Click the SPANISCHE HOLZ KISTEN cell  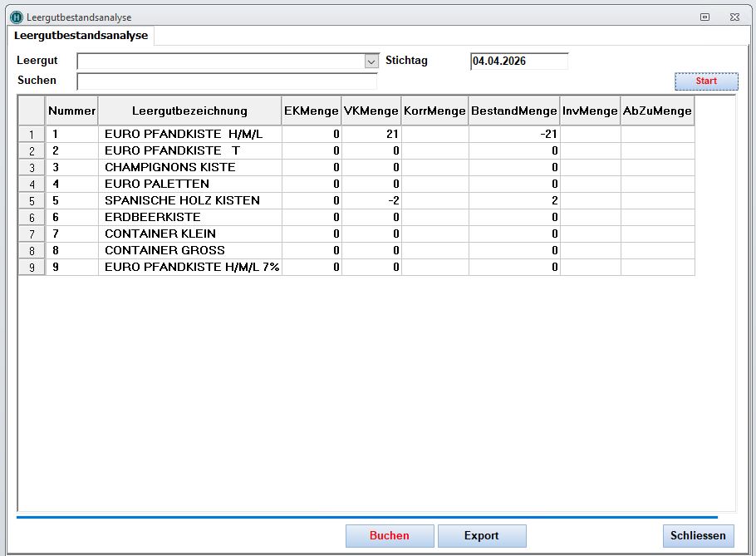pyautogui.click(x=189, y=200)
